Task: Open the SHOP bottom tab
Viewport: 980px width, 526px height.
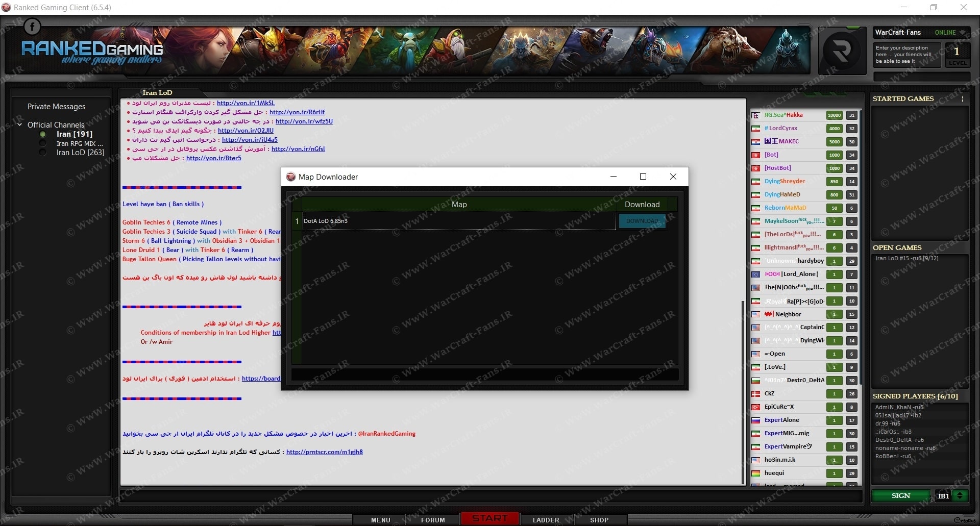Action: pos(599,520)
